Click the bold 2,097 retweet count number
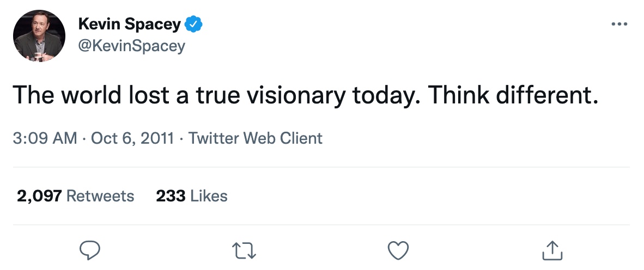Screen dimensions: 644x270 [x=40, y=196]
